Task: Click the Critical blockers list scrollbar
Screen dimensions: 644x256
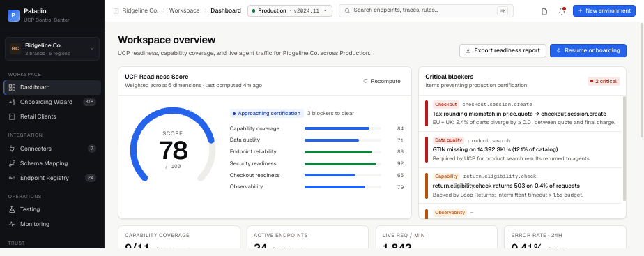Action: click(x=624, y=149)
